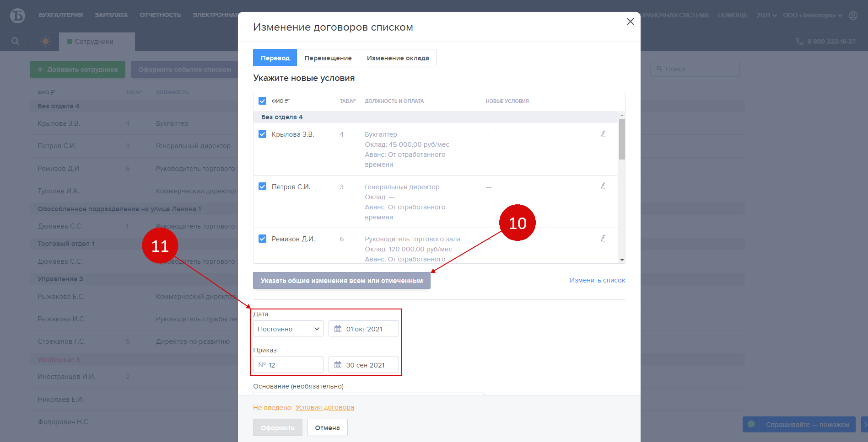Click Туполев И.А. in the background list

(58, 191)
